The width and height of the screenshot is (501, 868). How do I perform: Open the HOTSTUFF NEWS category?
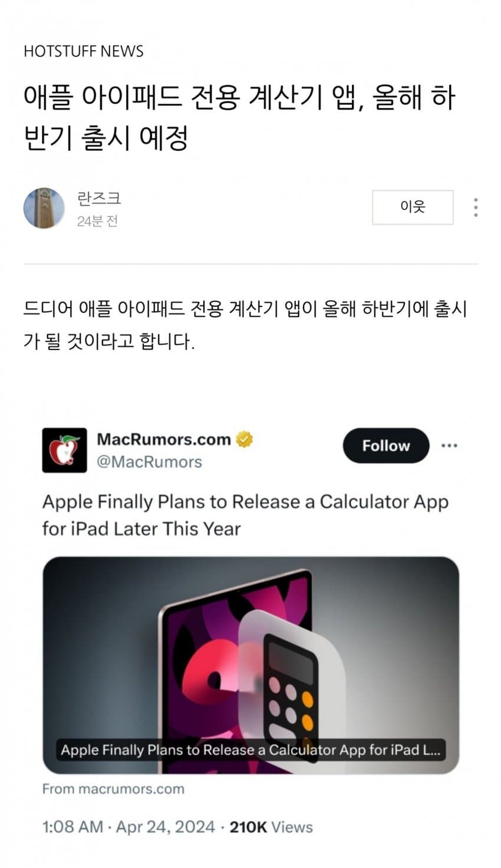click(x=84, y=51)
